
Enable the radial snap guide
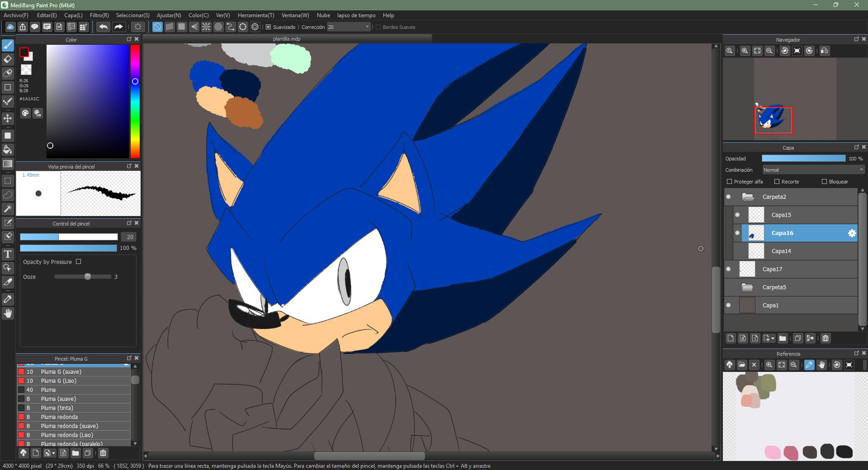point(206,27)
